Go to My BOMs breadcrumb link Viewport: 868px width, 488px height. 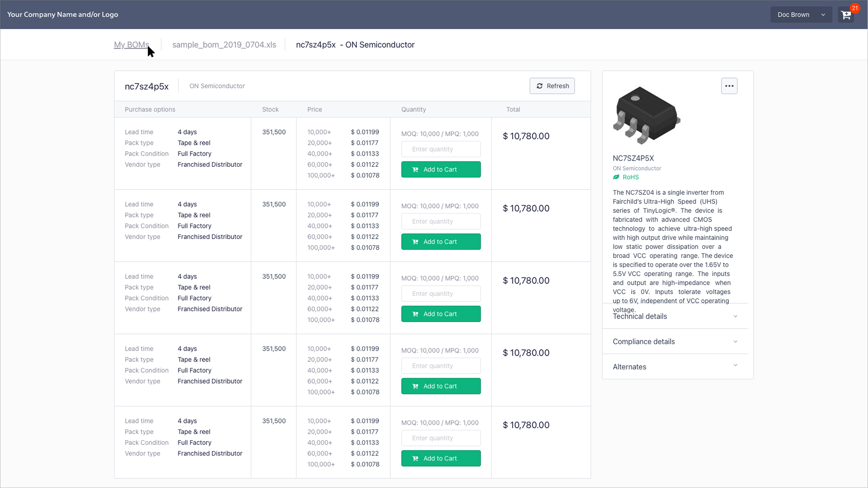pyautogui.click(x=131, y=45)
